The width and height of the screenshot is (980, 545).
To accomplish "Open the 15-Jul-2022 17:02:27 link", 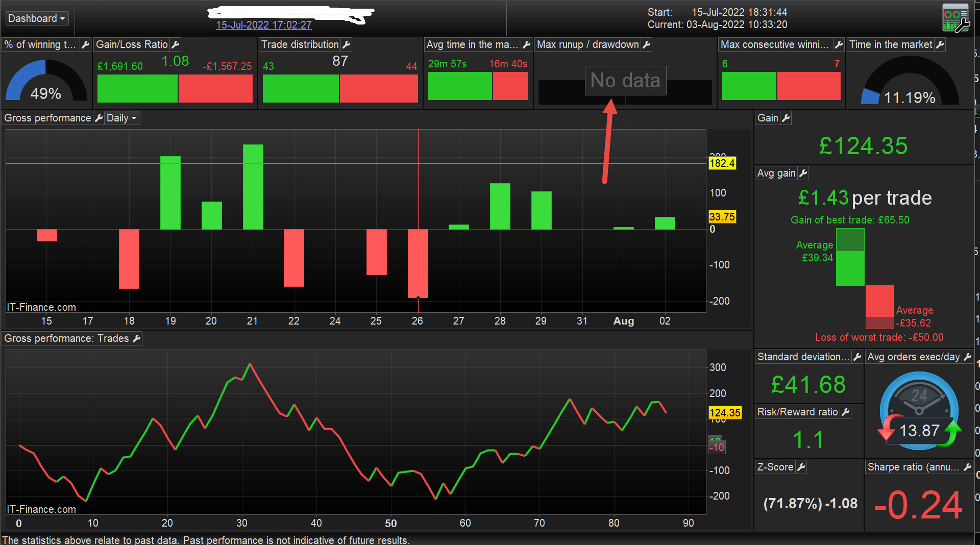I will pyautogui.click(x=264, y=25).
